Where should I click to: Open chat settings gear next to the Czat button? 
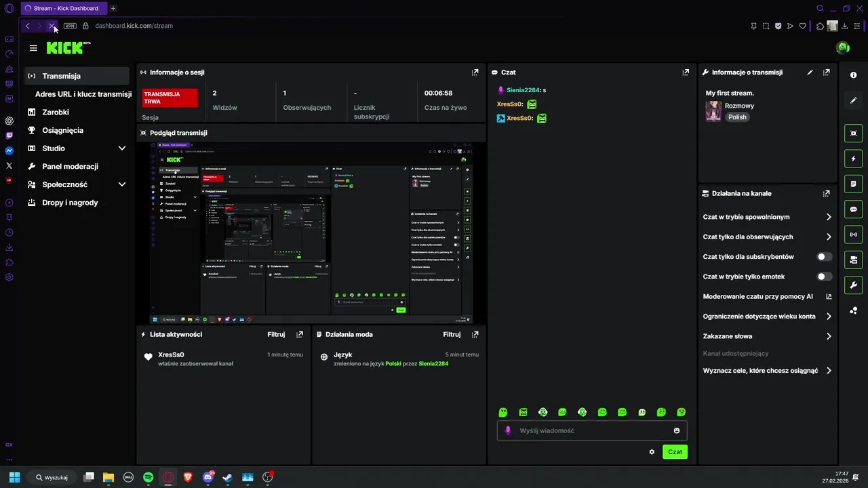coord(652,452)
